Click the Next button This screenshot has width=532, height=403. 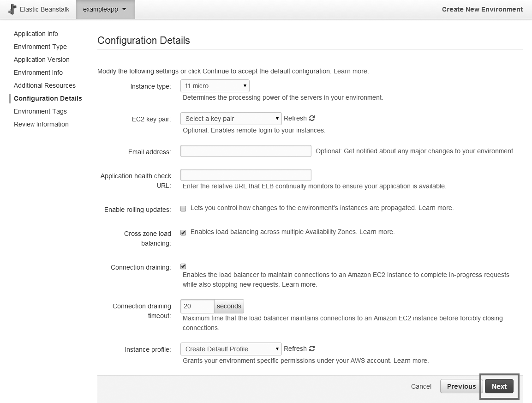pyautogui.click(x=499, y=386)
